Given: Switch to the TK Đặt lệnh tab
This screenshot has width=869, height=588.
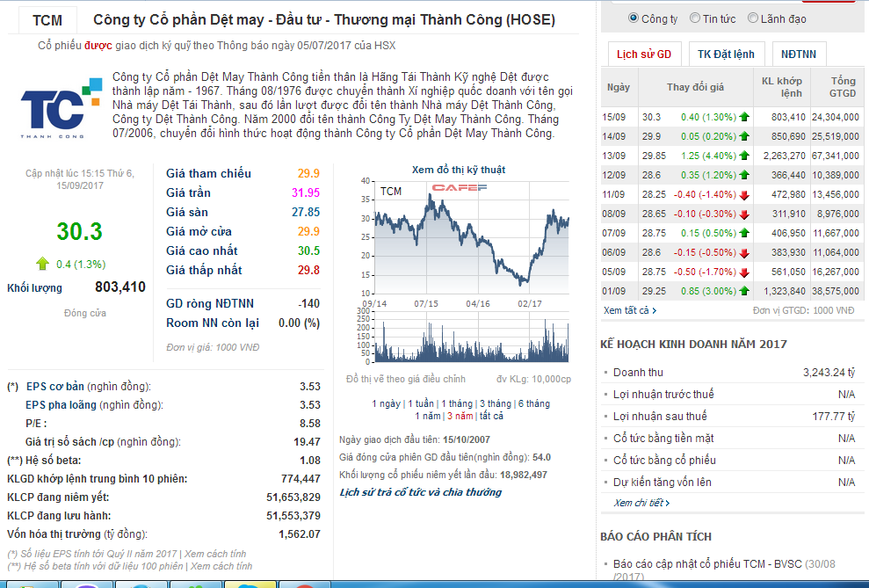Looking at the screenshot, I should pyautogui.click(x=726, y=54).
